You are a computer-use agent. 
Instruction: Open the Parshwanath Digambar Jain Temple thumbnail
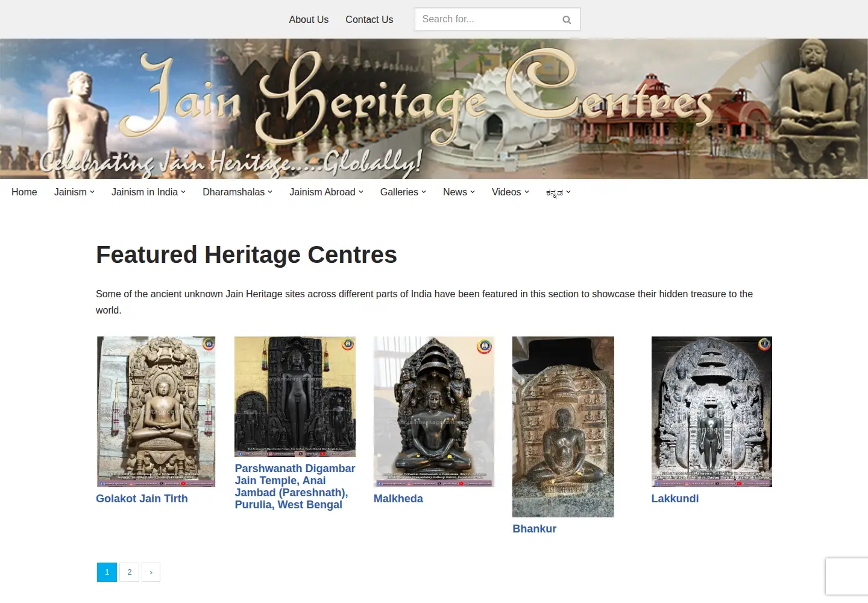pyautogui.click(x=295, y=397)
